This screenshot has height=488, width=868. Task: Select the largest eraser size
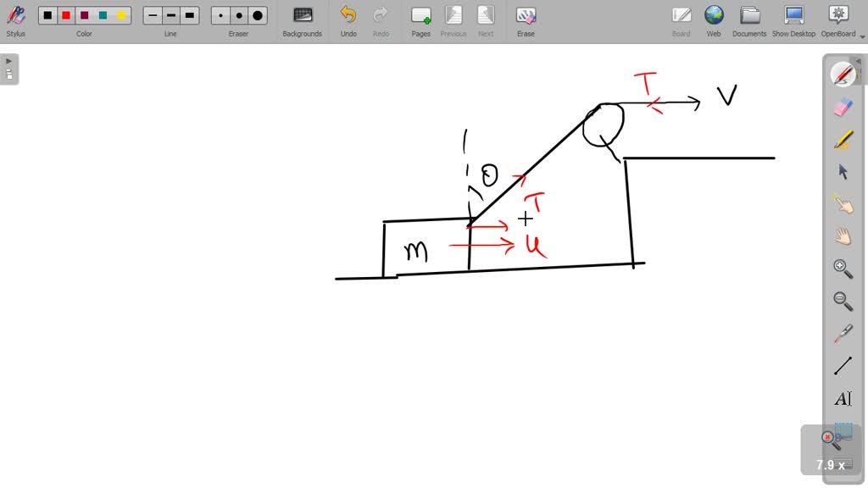[258, 15]
